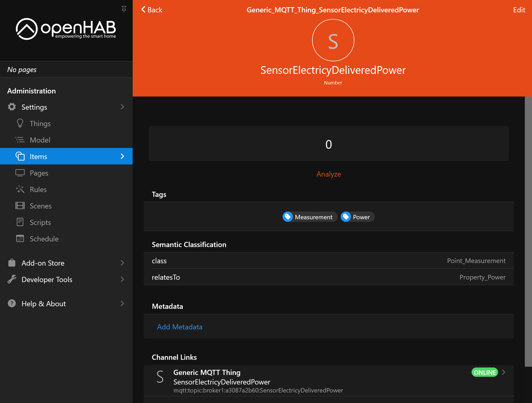Click the Items folder icon
Viewport: 532px width, 403px height.
tap(20, 156)
